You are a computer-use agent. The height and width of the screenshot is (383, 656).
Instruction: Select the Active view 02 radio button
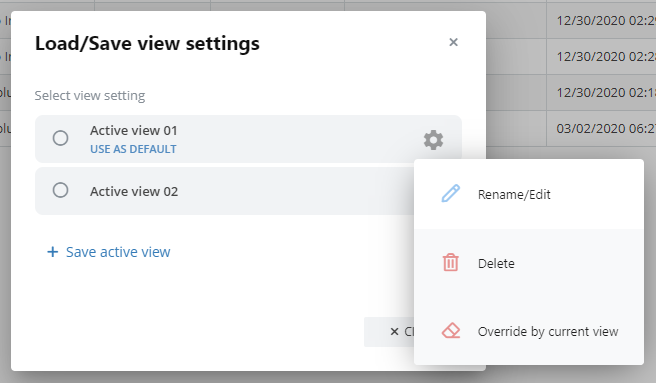pos(60,190)
